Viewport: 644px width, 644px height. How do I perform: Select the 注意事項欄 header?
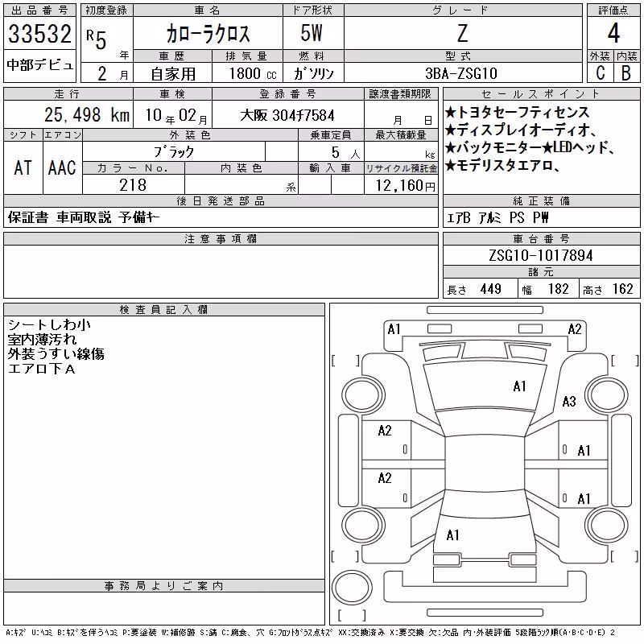click(x=221, y=238)
